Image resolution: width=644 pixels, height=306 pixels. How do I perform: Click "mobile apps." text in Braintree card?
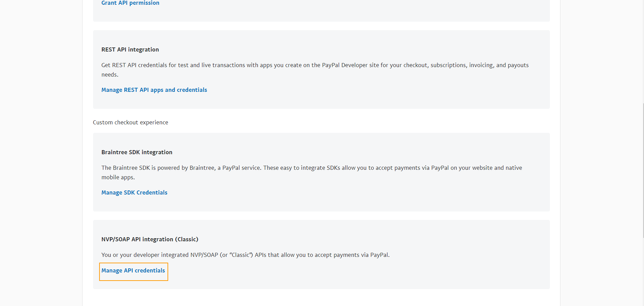click(118, 178)
